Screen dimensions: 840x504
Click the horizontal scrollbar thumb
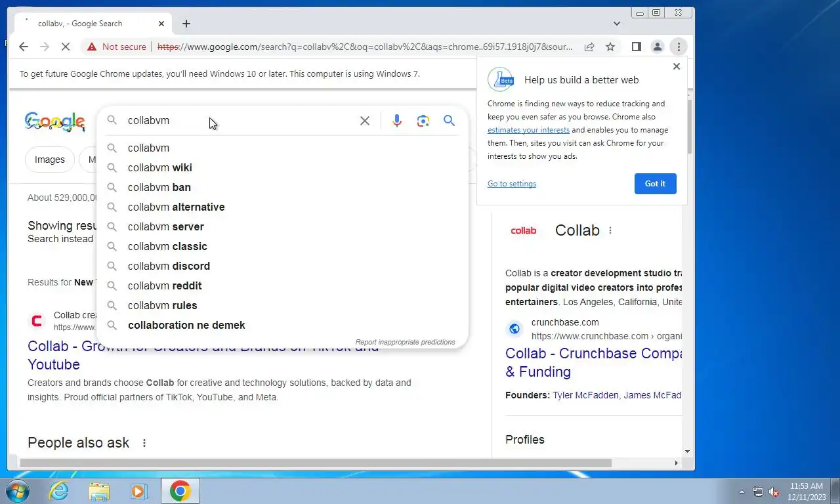(x=316, y=463)
